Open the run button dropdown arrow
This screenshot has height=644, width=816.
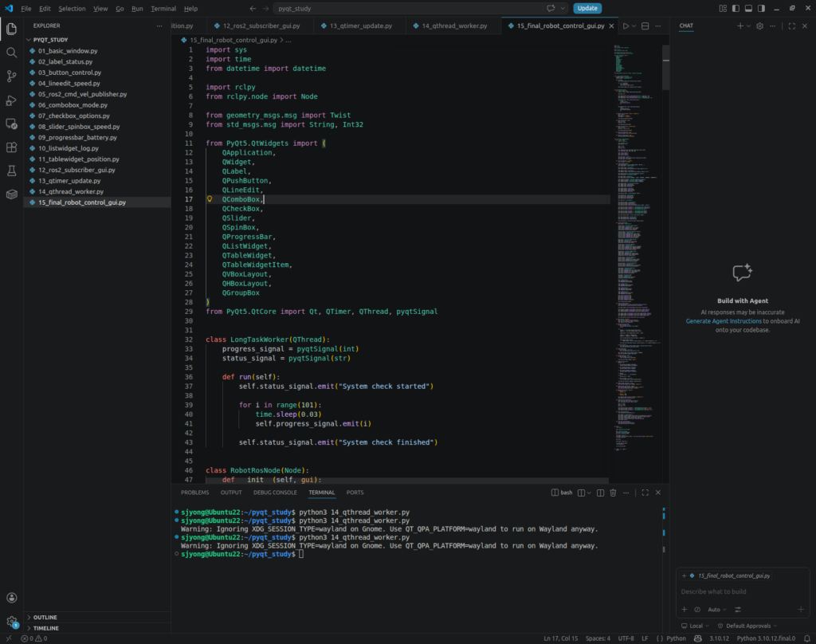(634, 26)
